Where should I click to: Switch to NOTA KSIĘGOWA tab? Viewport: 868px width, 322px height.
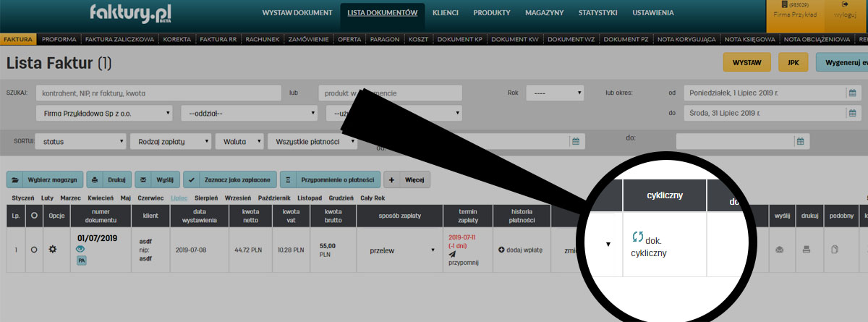click(x=750, y=39)
